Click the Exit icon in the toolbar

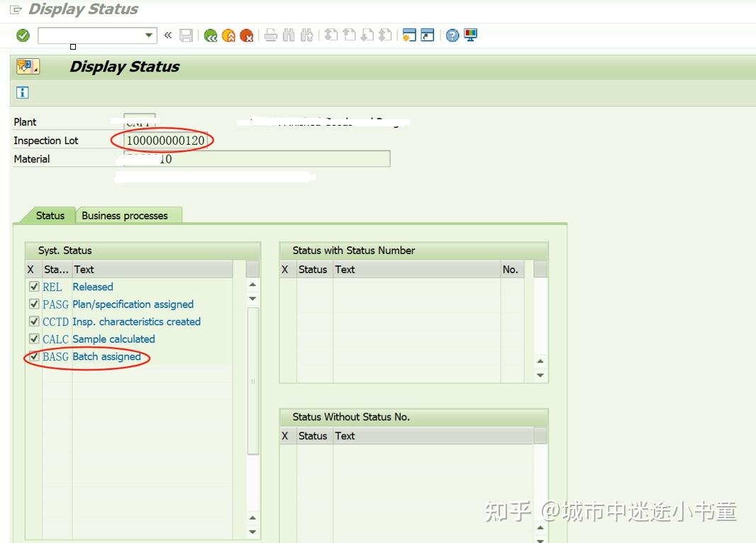coord(229,35)
